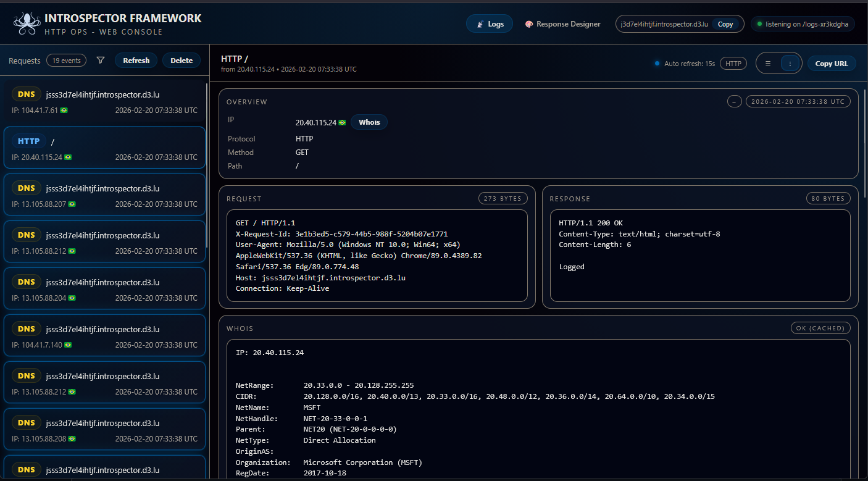Select DNS request from IP 104.41.7.140
Viewport: 868px width, 481px height.
(x=104, y=335)
